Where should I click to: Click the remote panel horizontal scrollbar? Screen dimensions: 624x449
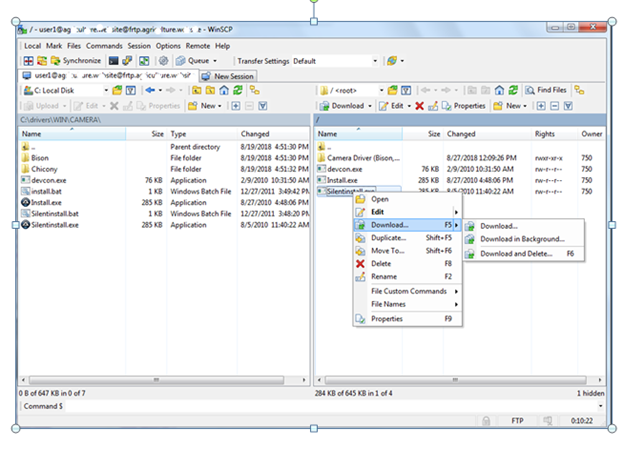460,380
